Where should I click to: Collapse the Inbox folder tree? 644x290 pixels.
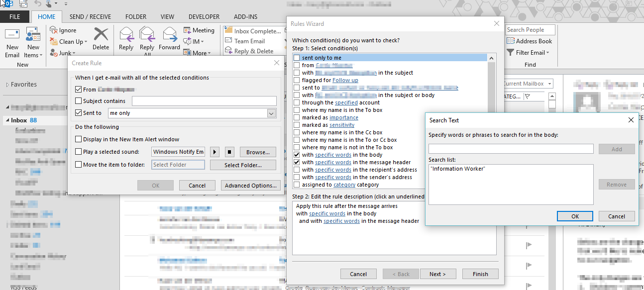pyautogui.click(x=7, y=120)
